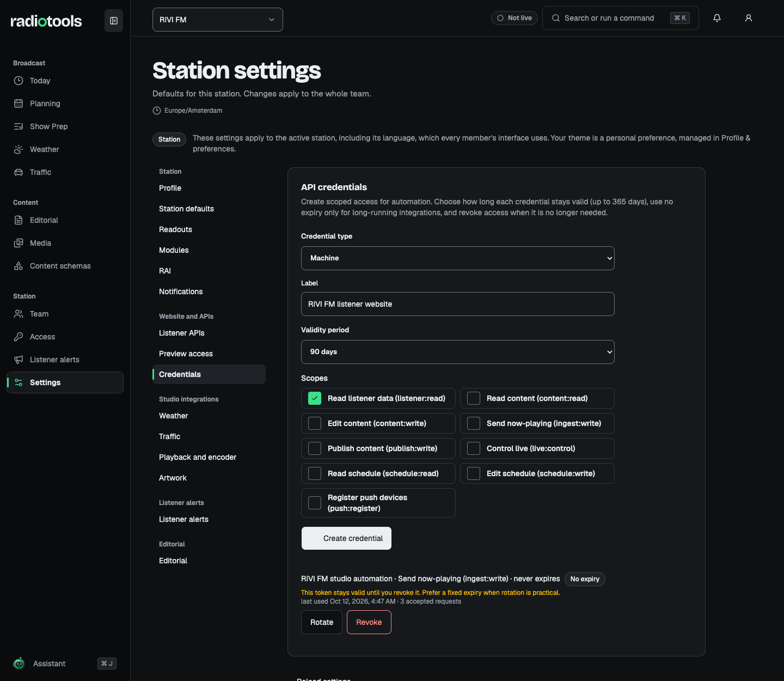Open the user account icon
The height and width of the screenshot is (681, 784).
(x=749, y=18)
